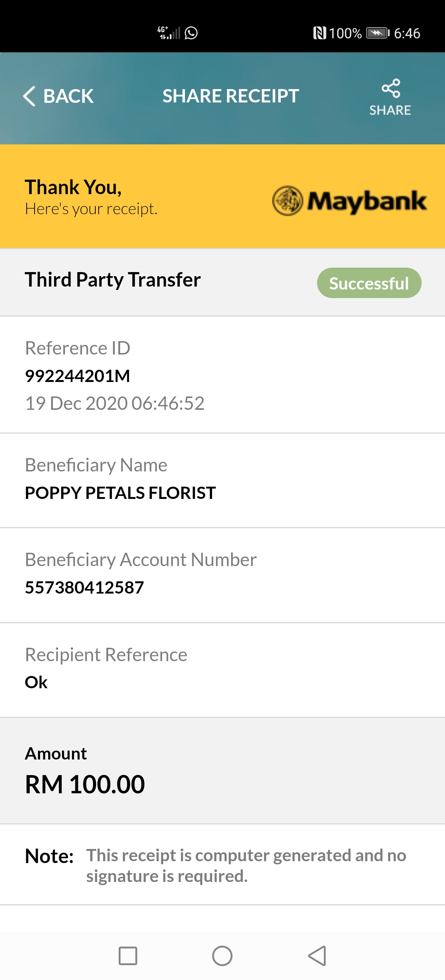The image size is (445, 980).
Task: Tap beneficiary name POPPY PETALS FLORIST
Action: coord(121,493)
